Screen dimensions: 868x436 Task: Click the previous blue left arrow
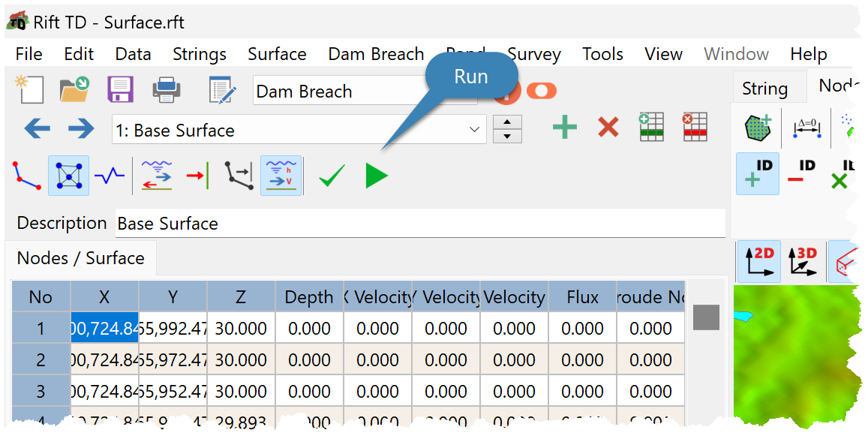[x=38, y=129]
